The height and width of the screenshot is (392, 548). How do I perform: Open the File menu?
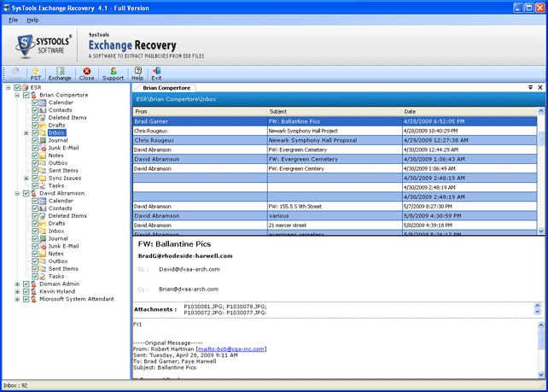(x=13, y=18)
